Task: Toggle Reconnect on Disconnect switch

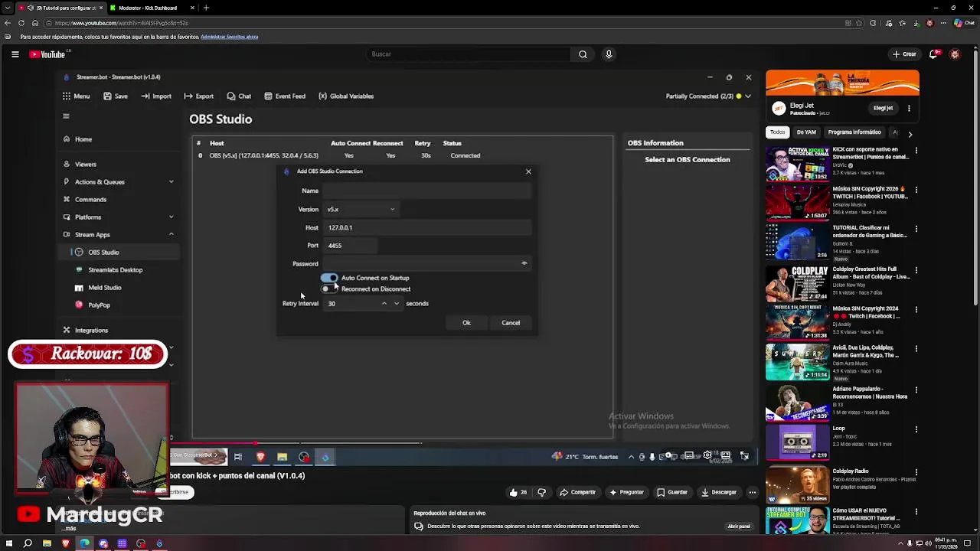Action: 329,289
